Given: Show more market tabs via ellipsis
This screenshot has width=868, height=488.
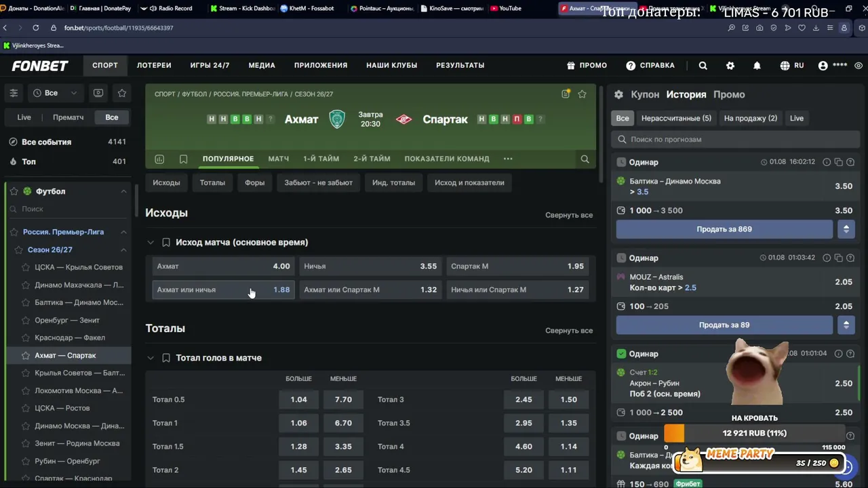Looking at the screenshot, I should click(x=508, y=159).
